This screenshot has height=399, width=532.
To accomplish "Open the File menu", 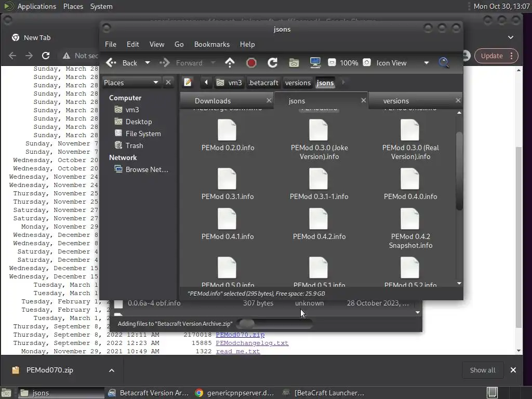I will coord(110,45).
